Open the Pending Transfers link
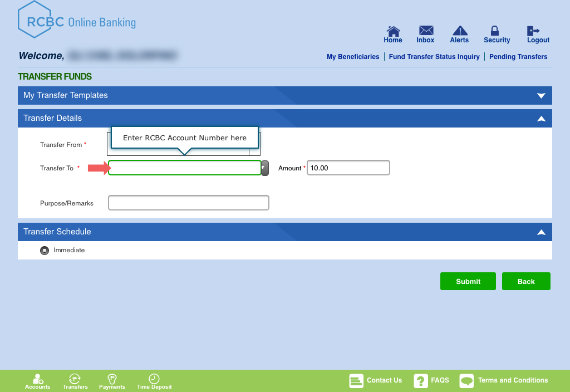Viewport: 570px width, 392px height. [518, 57]
